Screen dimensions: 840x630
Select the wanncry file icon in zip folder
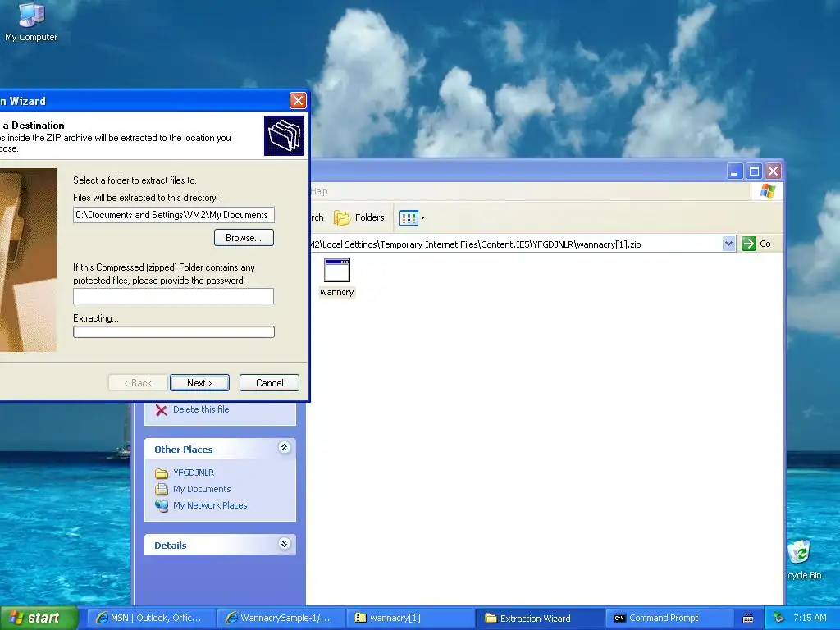pos(337,278)
